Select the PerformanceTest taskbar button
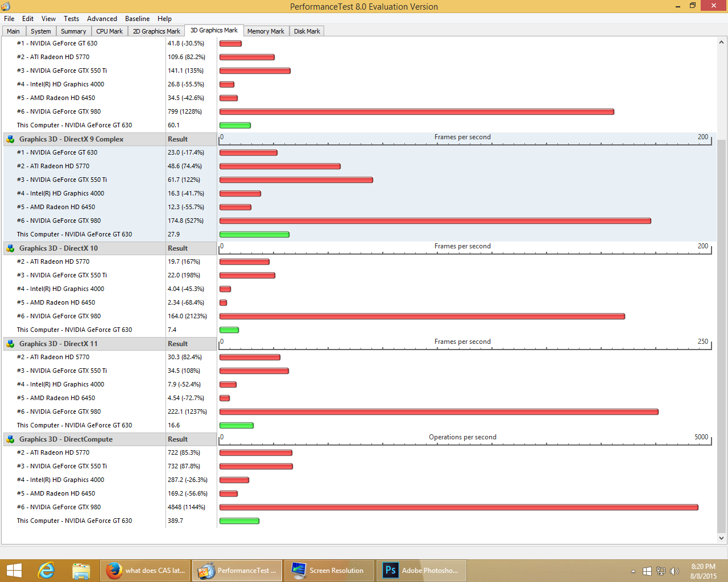This screenshot has width=728, height=582. (x=238, y=571)
